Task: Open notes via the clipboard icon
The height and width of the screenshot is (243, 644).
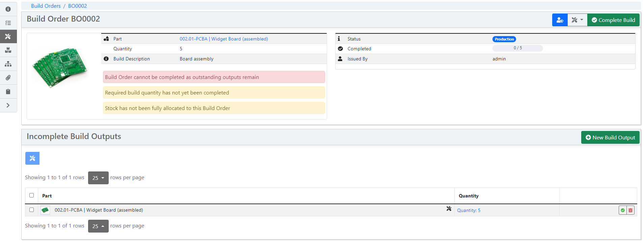Action: point(8,91)
